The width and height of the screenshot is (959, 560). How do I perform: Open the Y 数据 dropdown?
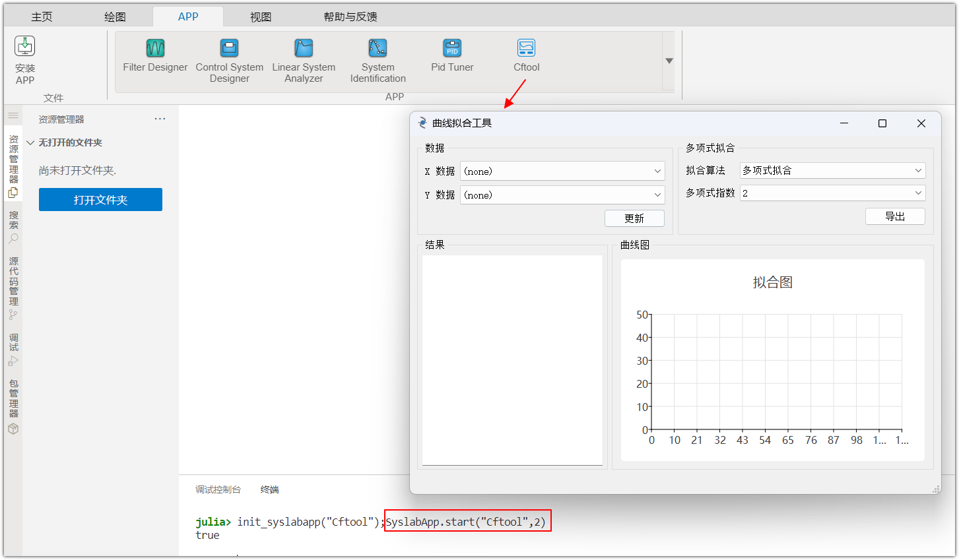[562, 195]
